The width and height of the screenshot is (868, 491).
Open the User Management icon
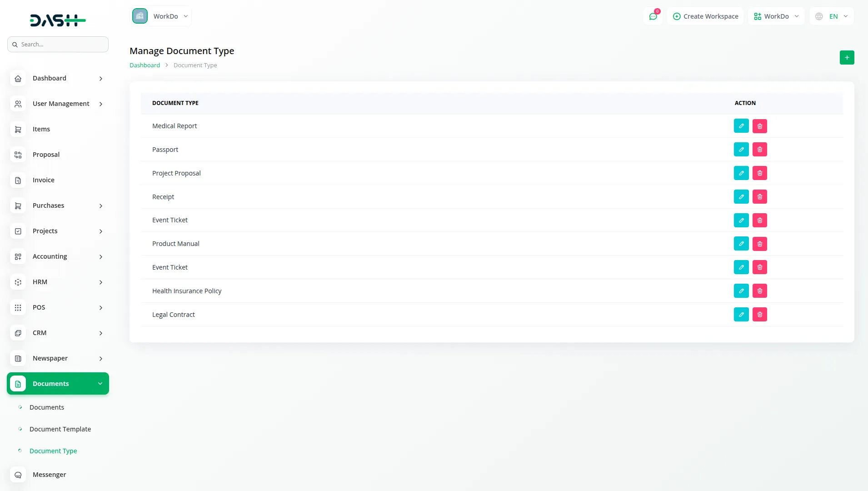coord(18,104)
